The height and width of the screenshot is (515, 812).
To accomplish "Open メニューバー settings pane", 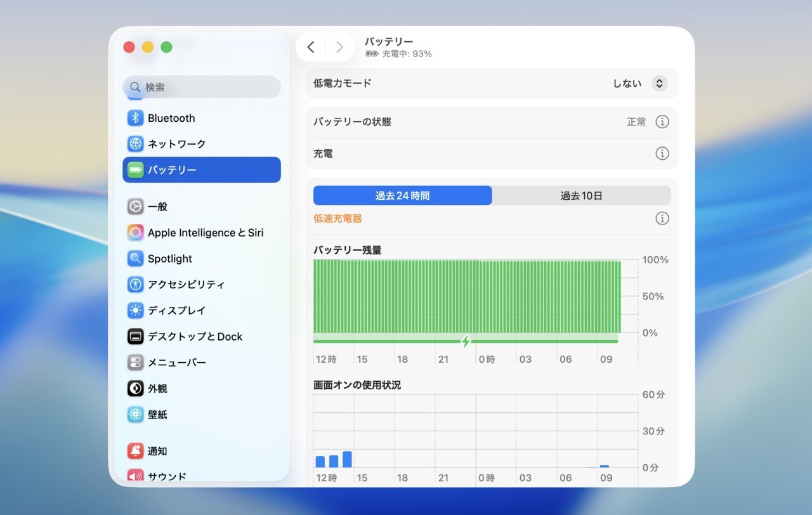I will tap(202, 363).
